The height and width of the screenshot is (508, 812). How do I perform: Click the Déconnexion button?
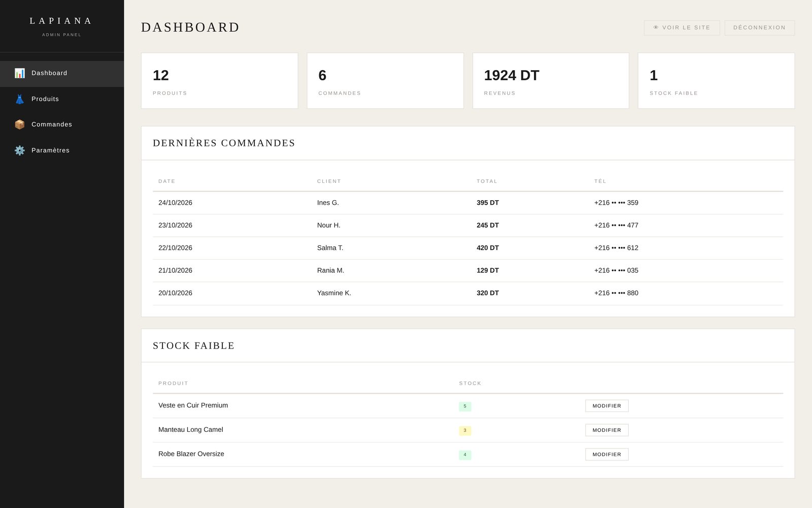click(759, 27)
